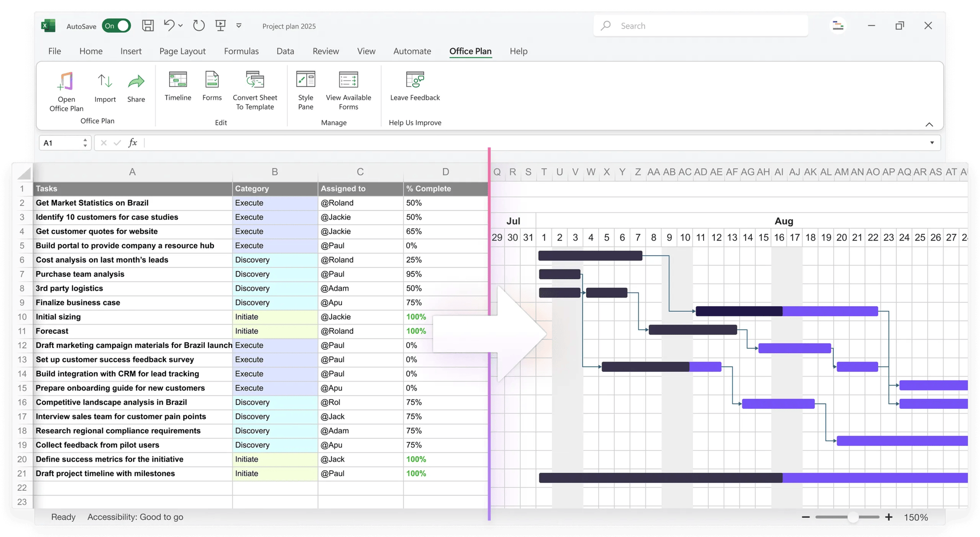Open the Timeline tool
The image size is (980, 537).
pyautogui.click(x=177, y=89)
